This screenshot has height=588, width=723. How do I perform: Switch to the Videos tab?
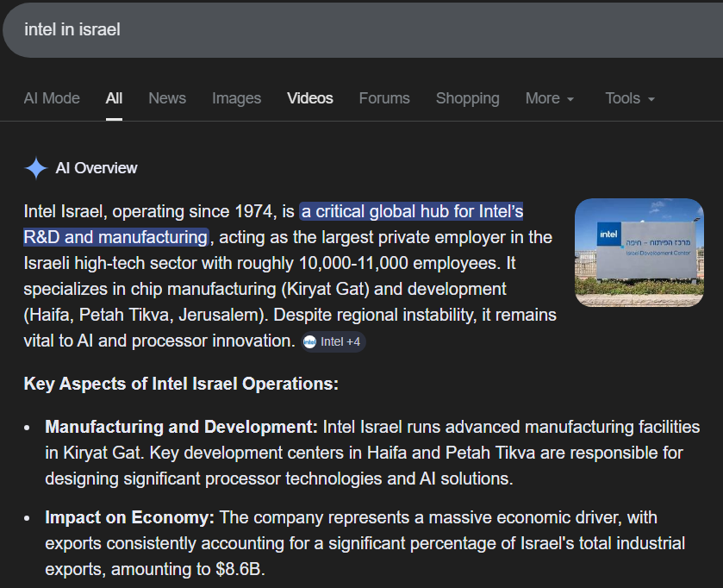click(x=309, y=98)
